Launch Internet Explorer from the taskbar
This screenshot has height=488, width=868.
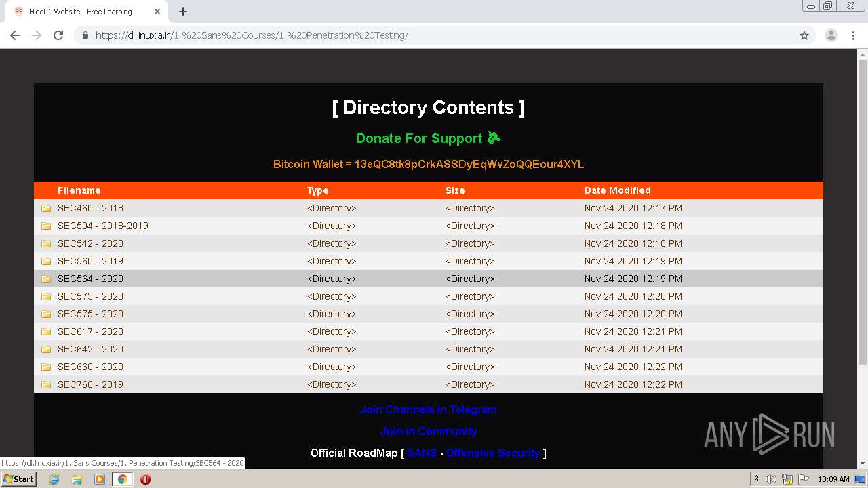pyautogui.click(x=54, y=479)
